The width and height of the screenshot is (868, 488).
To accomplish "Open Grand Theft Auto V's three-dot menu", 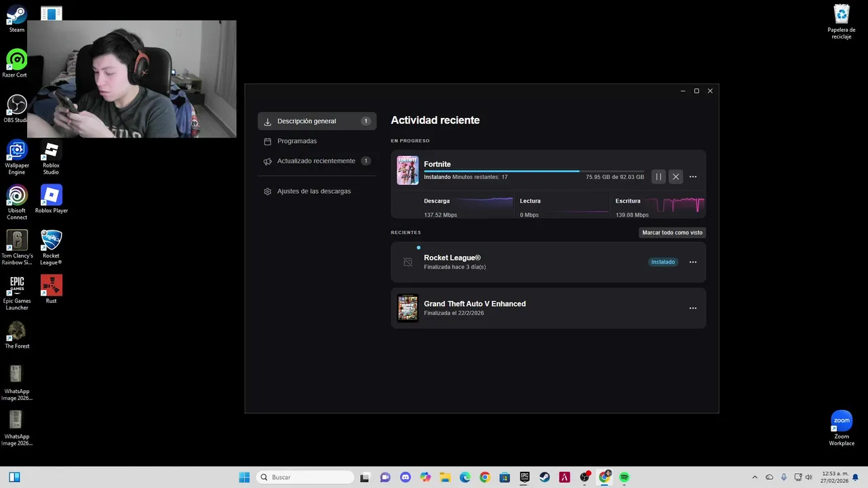I will 692,308.
